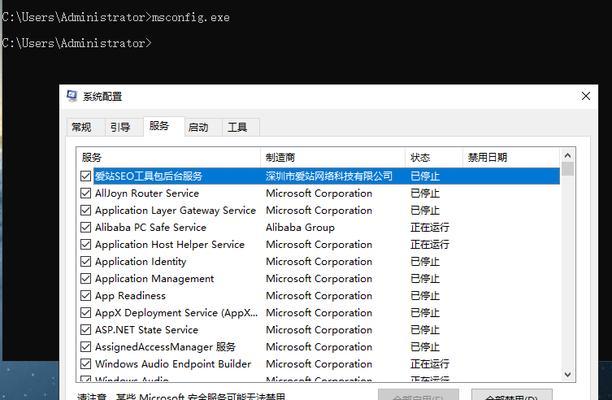Toggle Application Host Helper Service checkbox
The height and width of the screenshot is (400, 612).
click(x=85, y=244)
